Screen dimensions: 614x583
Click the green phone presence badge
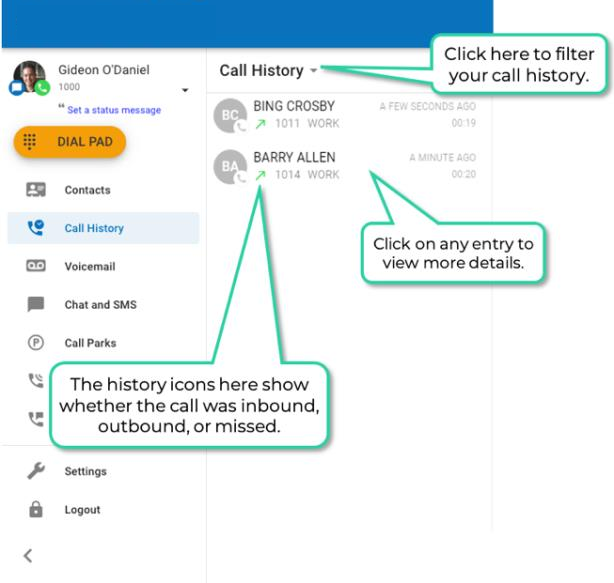tap(42, 88)
